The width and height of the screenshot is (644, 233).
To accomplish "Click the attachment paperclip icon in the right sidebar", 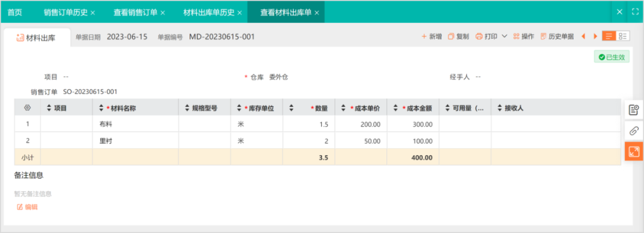I will [x=634, y=131].
